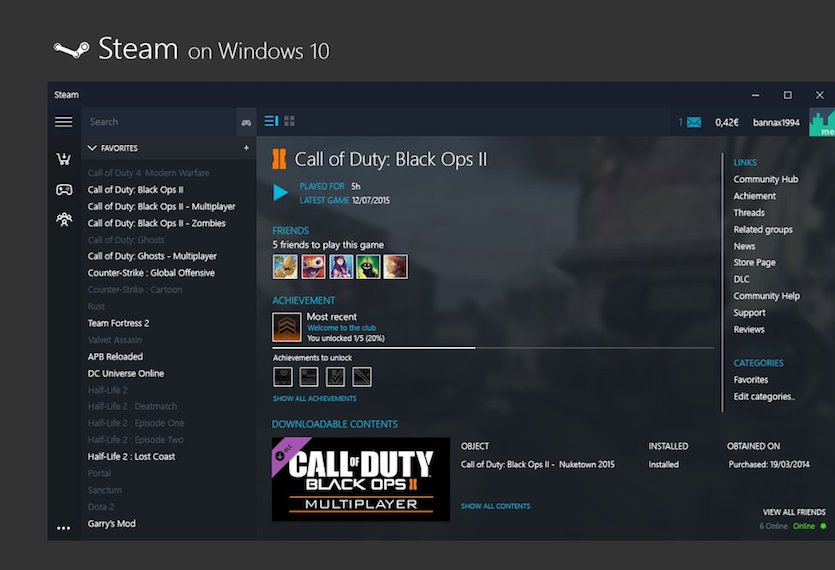Select Garry's Mod in list

tap(111, 524)
